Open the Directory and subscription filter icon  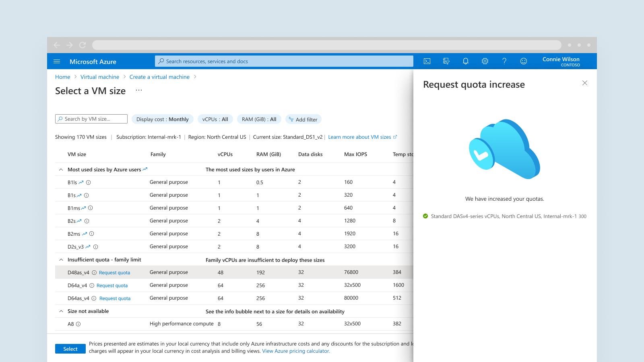tap(446, 61)
